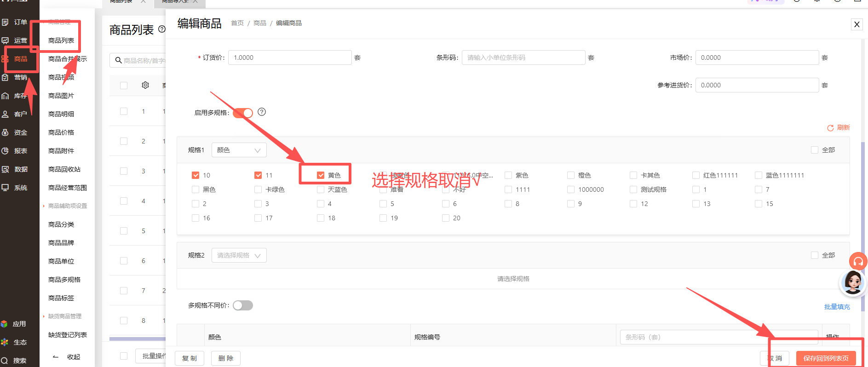Open the 数据 sidebar section
868x367 pixels.
tap(15, 169)
